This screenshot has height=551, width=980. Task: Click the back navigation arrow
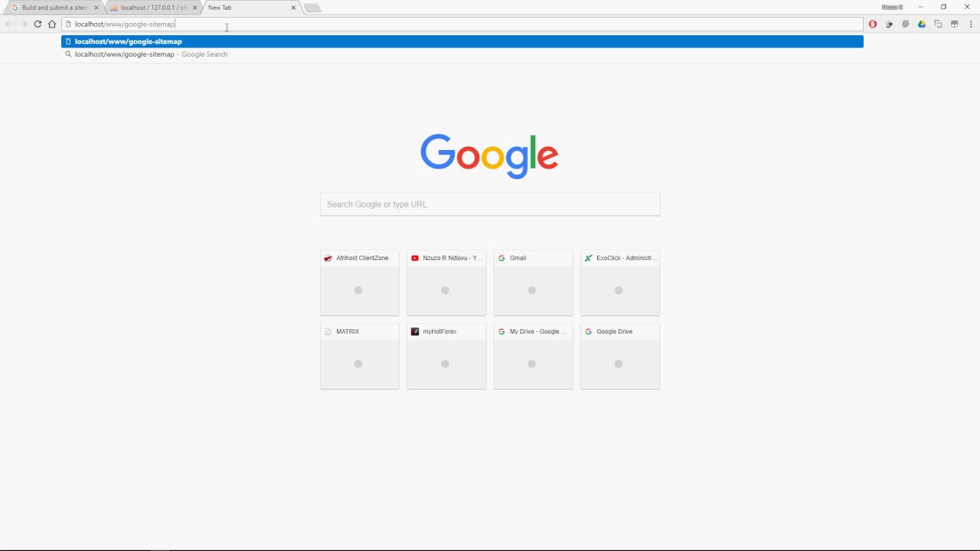pos(9,24)
